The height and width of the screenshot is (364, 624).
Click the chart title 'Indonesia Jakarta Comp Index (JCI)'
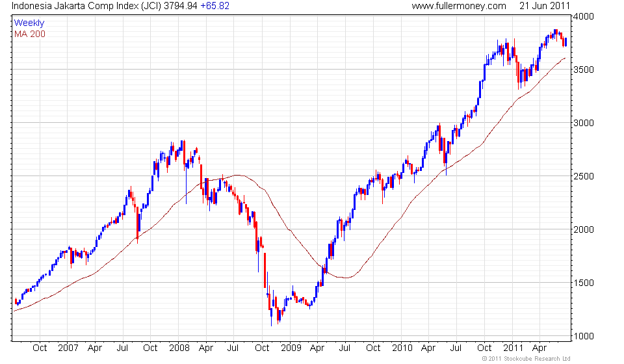pyautogui.click(x=86, y=6)
